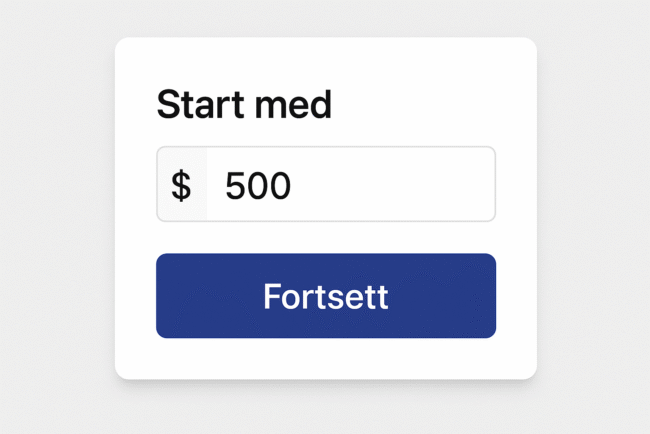Submit the form using Fortsett
This screenshot has width=650, height=434.
[325, 296]
